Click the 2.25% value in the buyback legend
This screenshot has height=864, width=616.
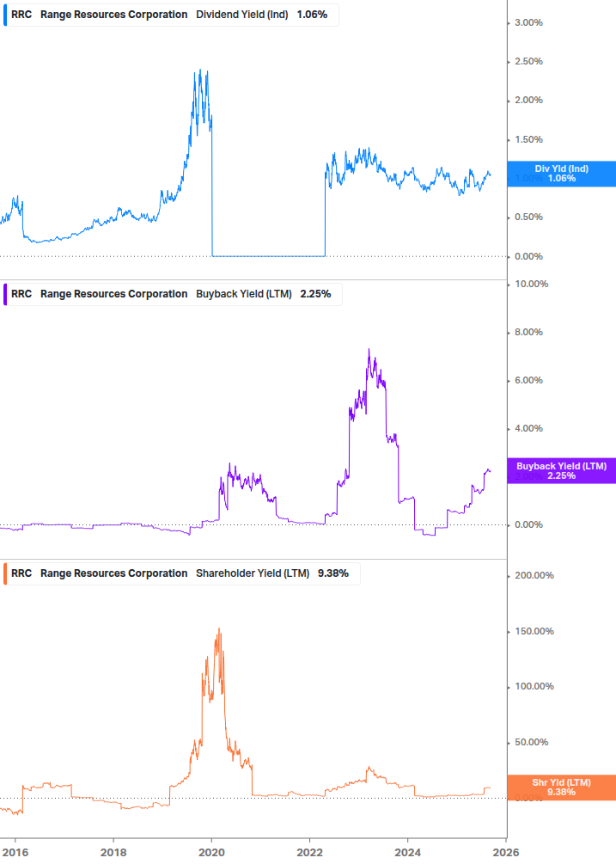click(x=315, y=294)
